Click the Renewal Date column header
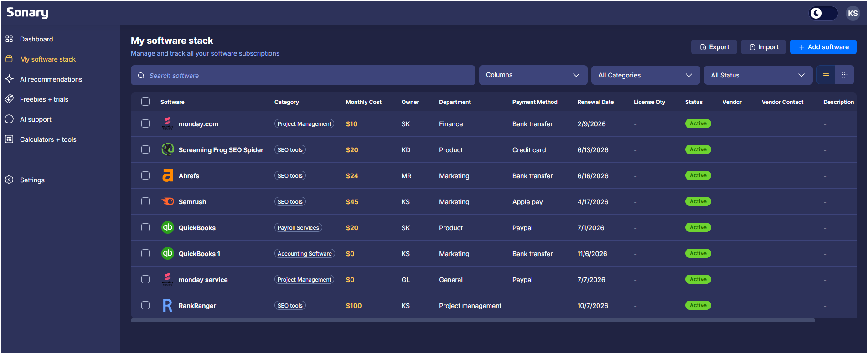The image size is (868, 354). point(595,102)
